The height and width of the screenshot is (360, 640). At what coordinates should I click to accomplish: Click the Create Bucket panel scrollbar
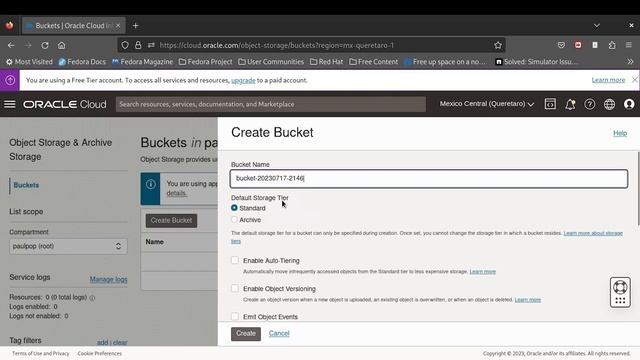coord(638,189)
